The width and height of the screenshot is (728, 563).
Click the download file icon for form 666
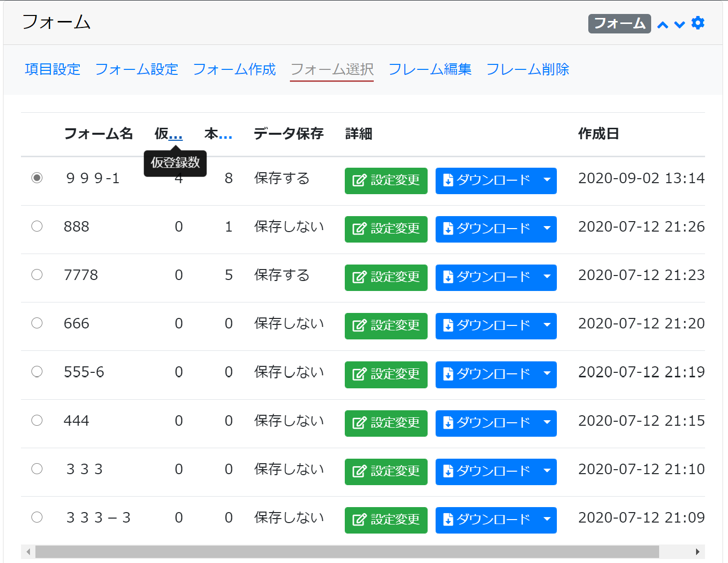[449, 325]
